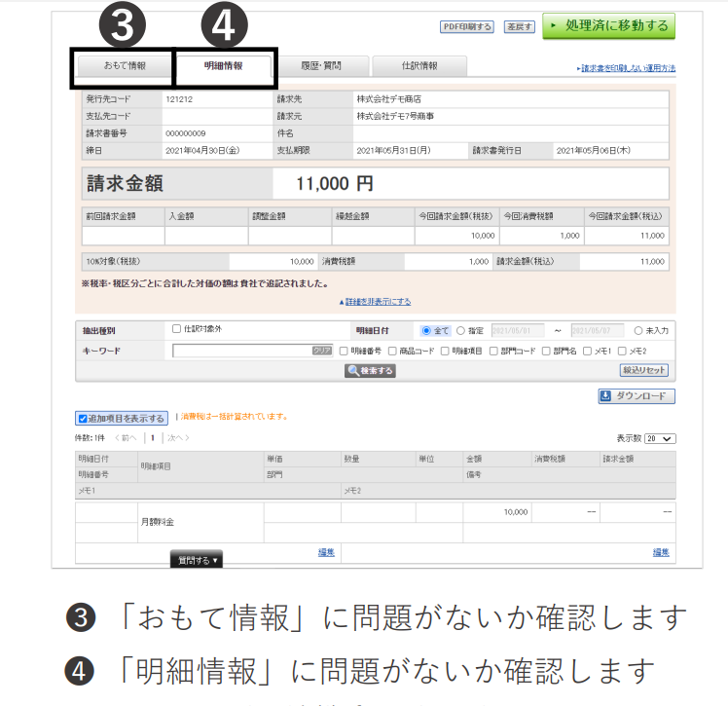728x706 pixels.
Task: Switch to the おもて情報 tab
Action: pos(125,66)
